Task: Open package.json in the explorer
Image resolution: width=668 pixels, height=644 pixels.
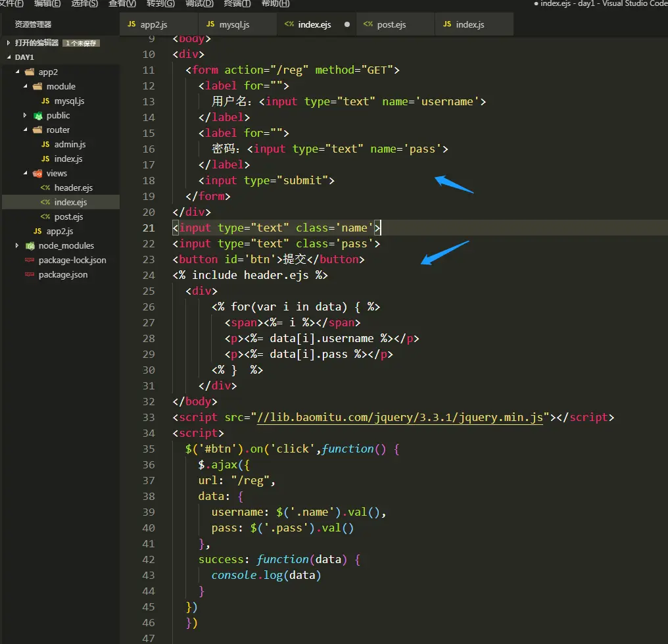Action: click(x=63, y=274)
